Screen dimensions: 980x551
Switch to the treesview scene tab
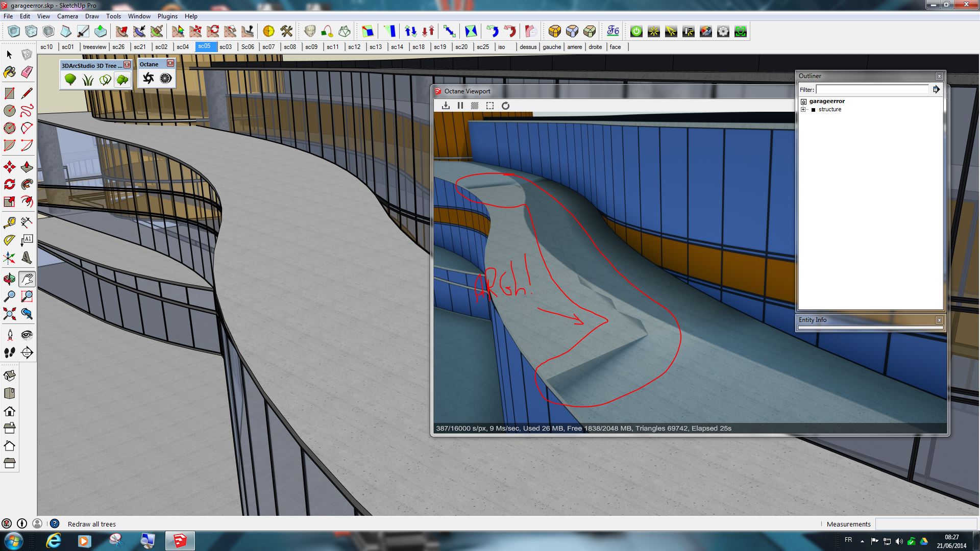tap(94, 47)
